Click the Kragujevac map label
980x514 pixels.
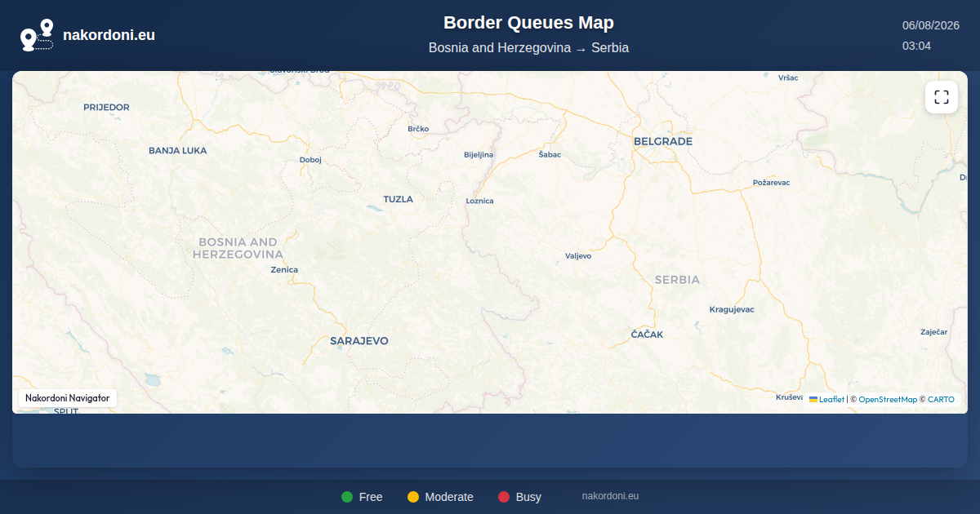pos(732,309)
